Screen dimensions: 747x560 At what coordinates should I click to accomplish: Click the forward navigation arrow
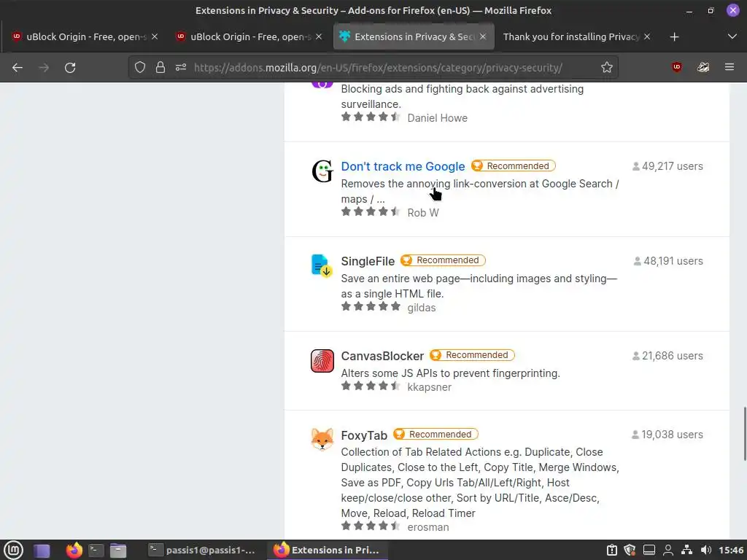click(44, 68)
